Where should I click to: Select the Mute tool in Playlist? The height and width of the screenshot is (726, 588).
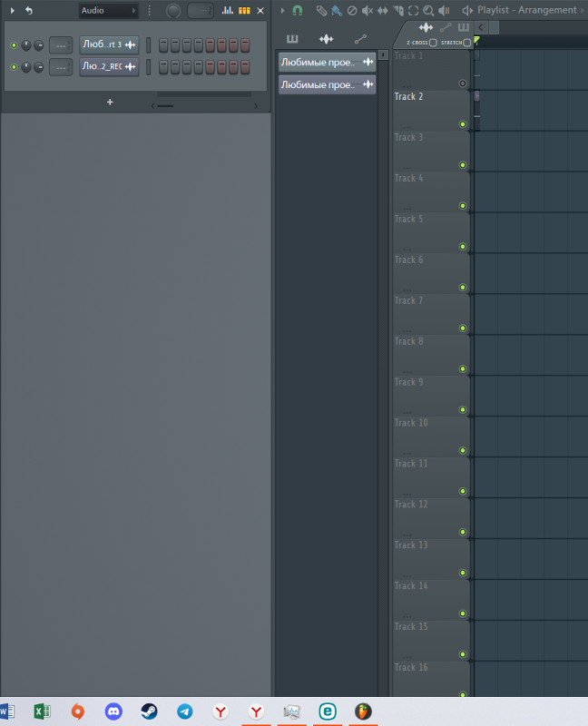pyautogui.click(x=367, y=10)
